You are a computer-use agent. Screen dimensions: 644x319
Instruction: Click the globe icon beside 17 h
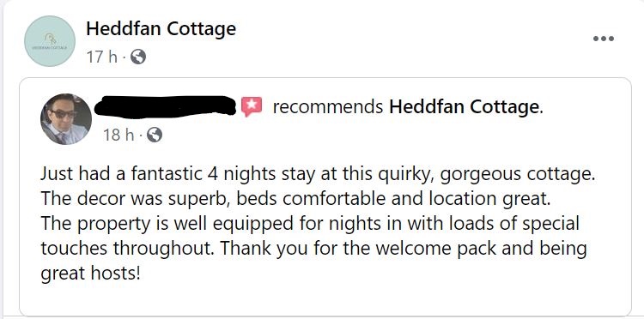pyautogui.click(x=138, y=57)
